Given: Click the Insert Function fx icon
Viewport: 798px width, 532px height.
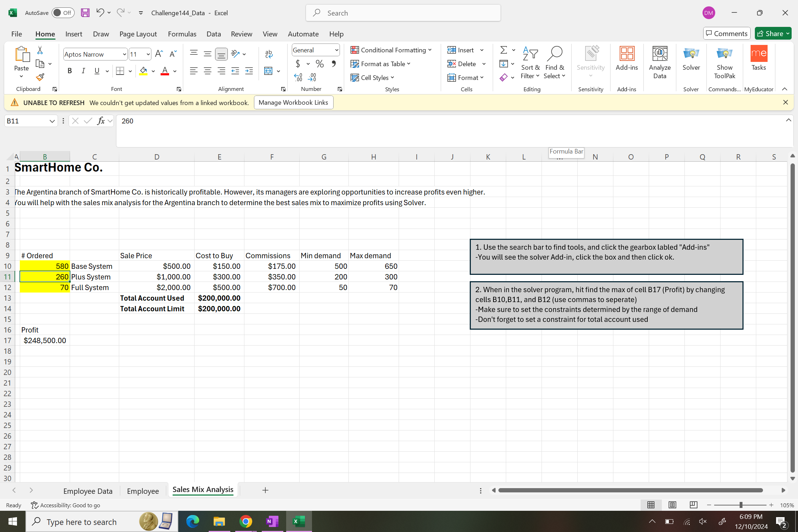Looking at the screenshot, I should (x=101, y=121).
